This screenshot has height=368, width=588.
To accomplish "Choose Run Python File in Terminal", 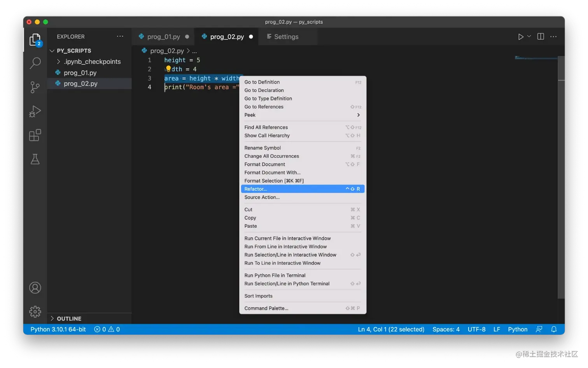I will click(303, 275).
